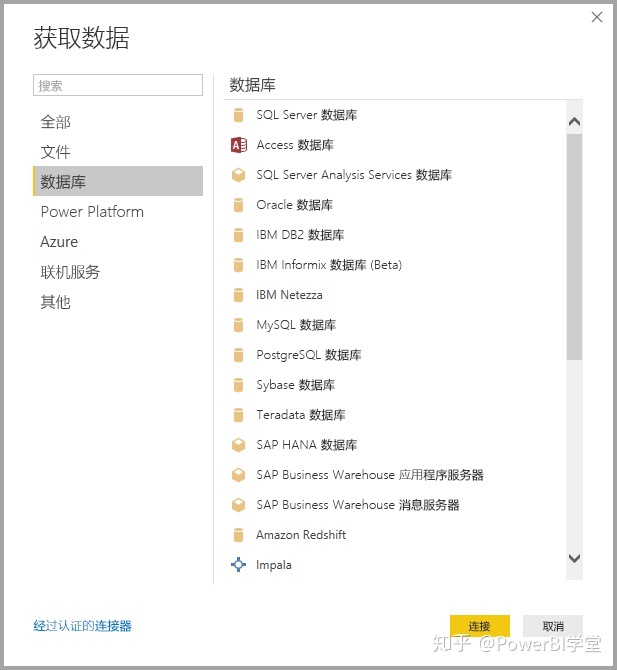Viewport: 617px width, 670px height.
Task: Choose the 'Amazon Redshift' entry
Action: [x=395, y=535]
